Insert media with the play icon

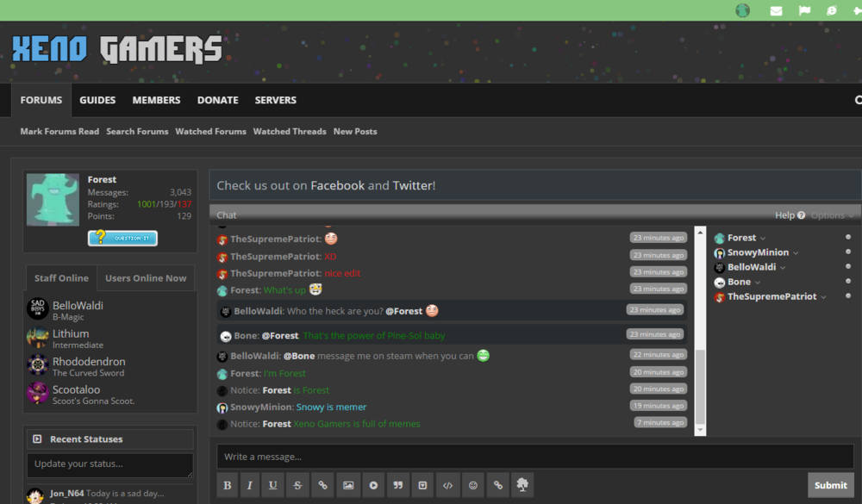pyautogui.click(x=373, y=485)
